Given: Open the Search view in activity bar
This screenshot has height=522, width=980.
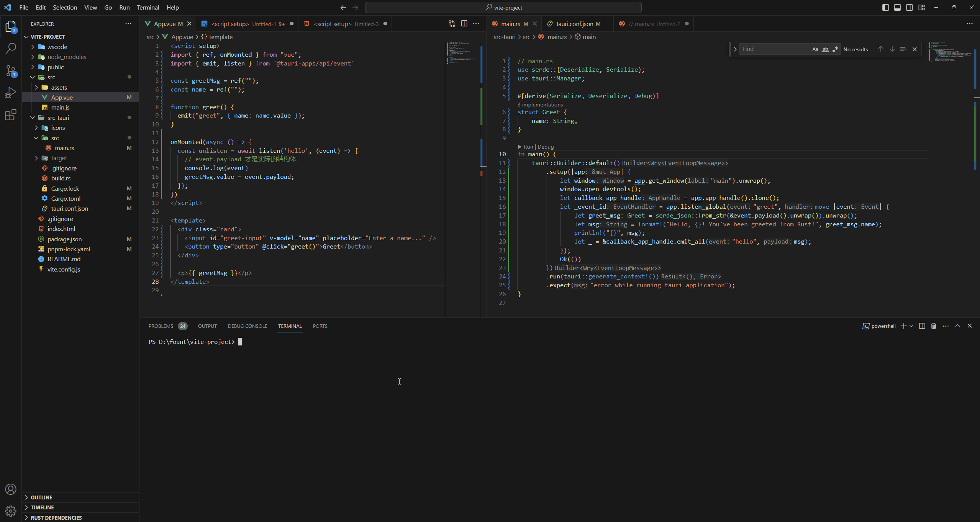Looking at the screenshot, I should point(11,48).
